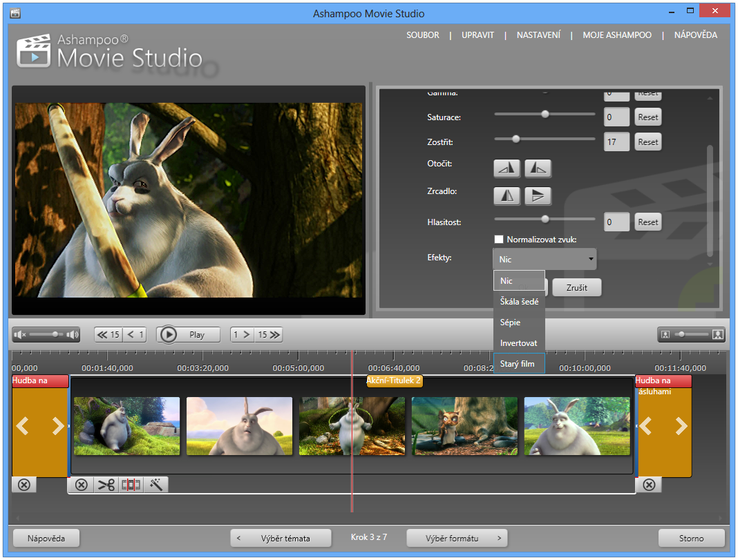Jump back 15 frames
Image resolution: width=738 pixels, height=560 pixels.
pyautogui.click(x=108, y=335)
